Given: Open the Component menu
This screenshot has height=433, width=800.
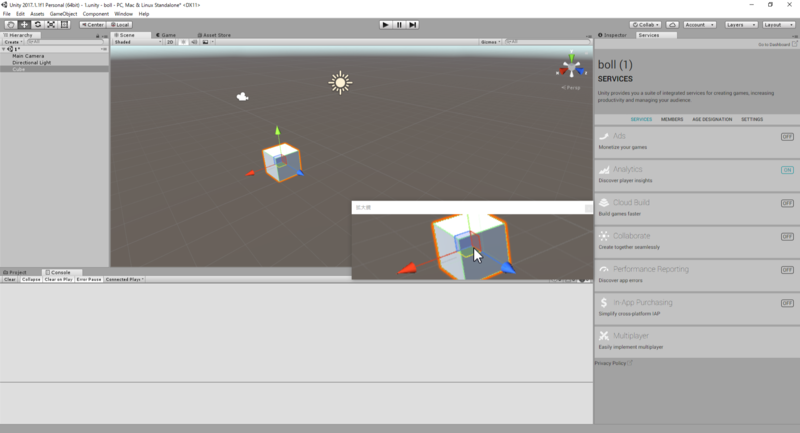Looking at the screenshot, I should [x=95, y=14].
